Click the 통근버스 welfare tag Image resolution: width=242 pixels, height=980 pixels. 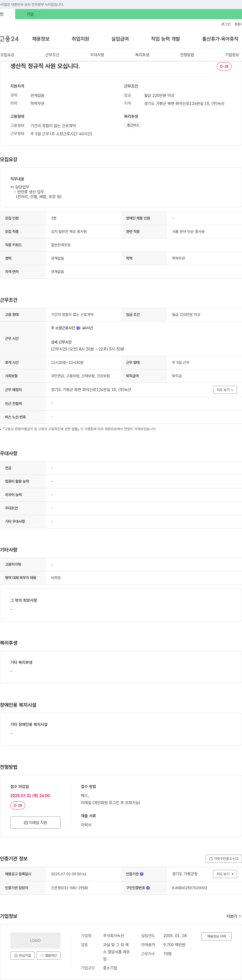pos(133,125)
